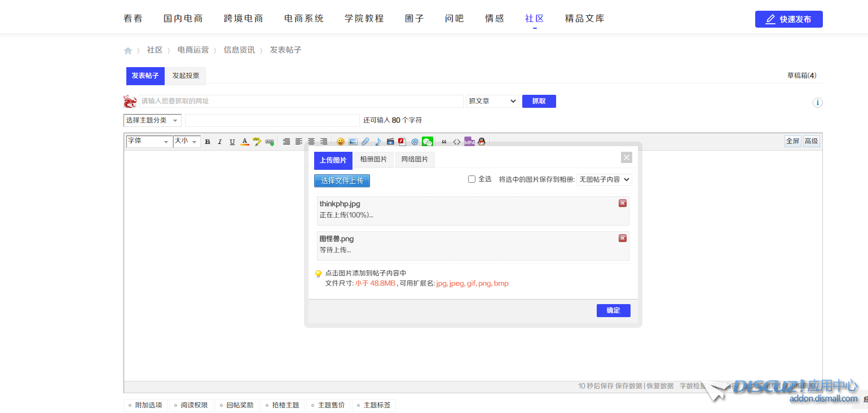Viewport: 868px width, 413px height.
Task: Click 选择文件上传 button
Action: click(342, 181)
